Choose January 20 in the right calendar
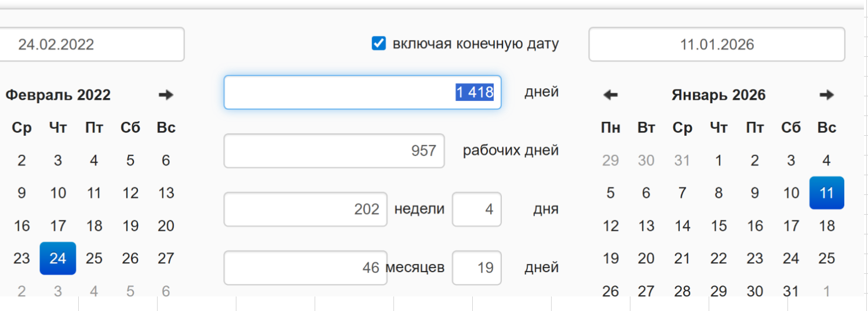This screenshot has width=868, height=311. [646, 258]
